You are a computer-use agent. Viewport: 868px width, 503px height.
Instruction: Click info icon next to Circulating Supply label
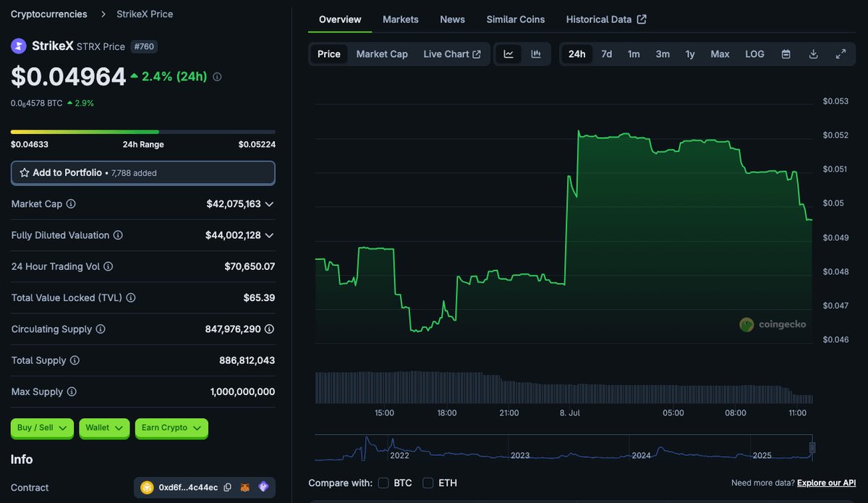click(x=101, y=329)
